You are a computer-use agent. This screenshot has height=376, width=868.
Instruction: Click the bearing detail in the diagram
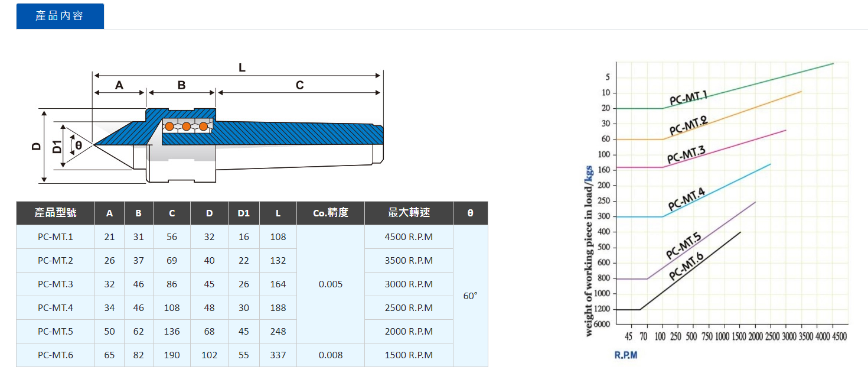186,125
